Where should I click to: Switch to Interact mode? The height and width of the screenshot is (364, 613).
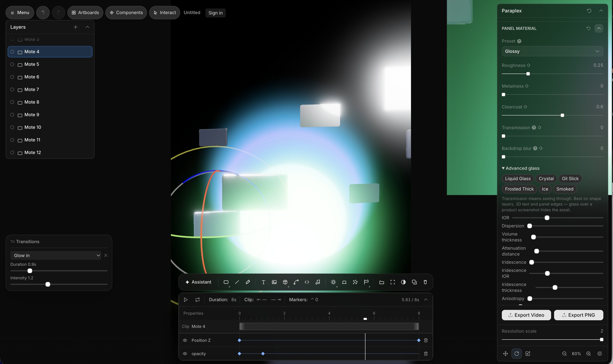(164, 13)
